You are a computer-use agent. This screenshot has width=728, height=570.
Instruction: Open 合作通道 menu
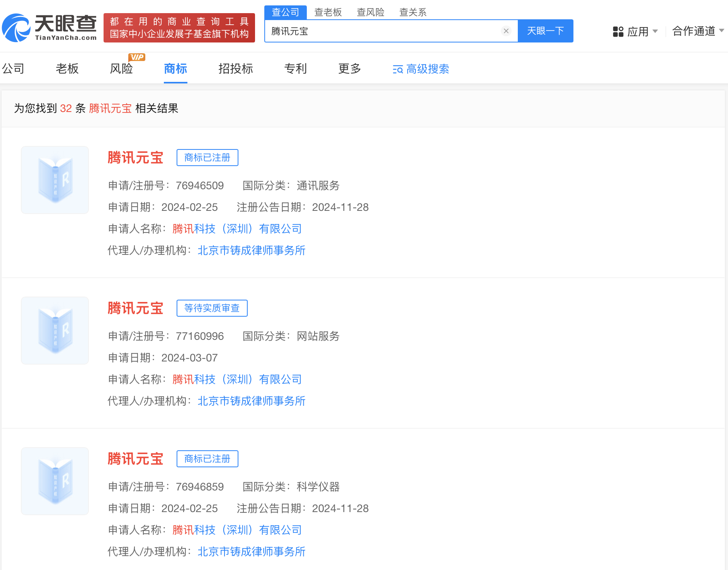pos(694,31)
